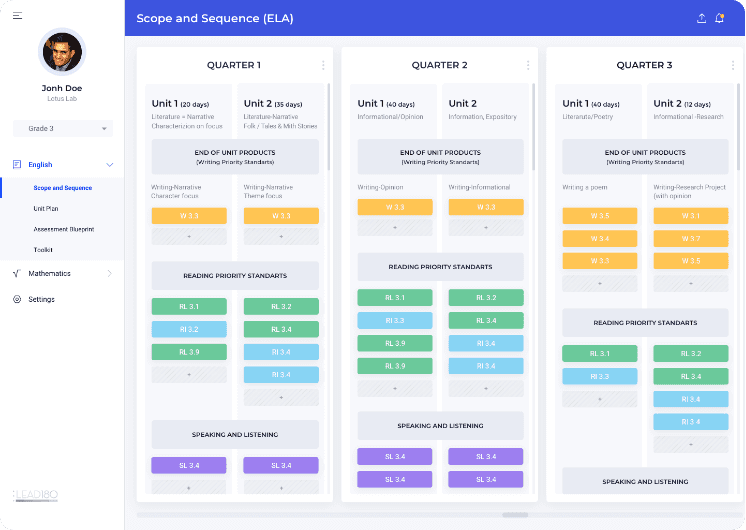Add reading standard to Quarter 2 Unit 2
Image resolution: width=746 pixels, height=530 pixels.
486,388
